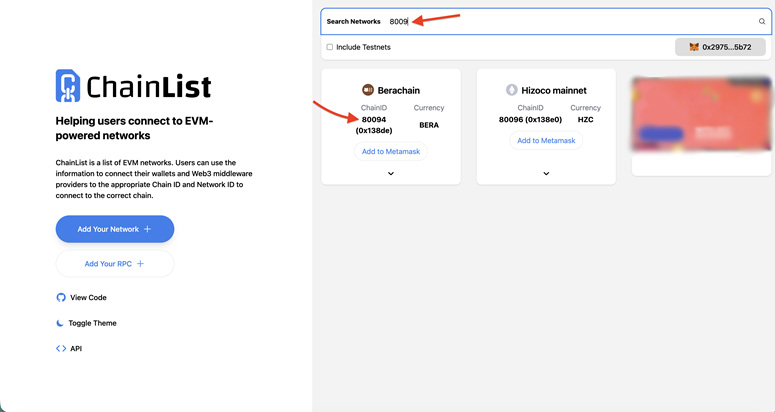This screenshot has height=412, width=775.
Task: Click the MetaMask fox icon on wallet button
Action: [694, 47]
